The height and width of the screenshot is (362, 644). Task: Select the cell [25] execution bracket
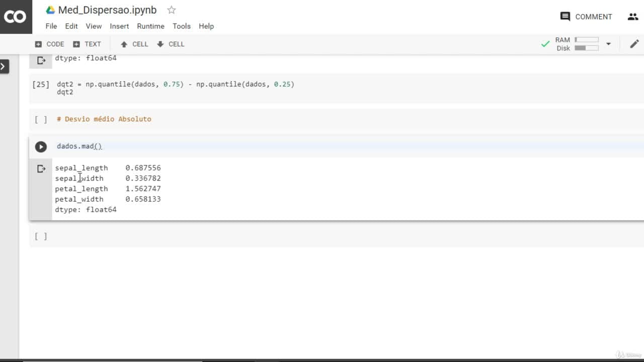41,84
